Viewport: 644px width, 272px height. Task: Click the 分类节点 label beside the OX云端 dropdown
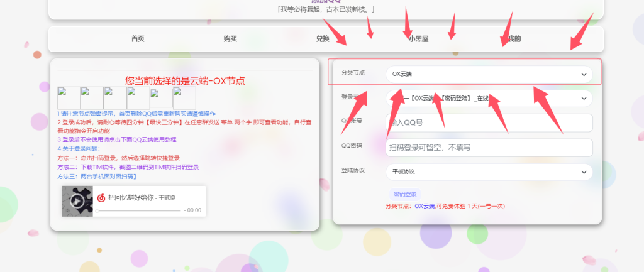[x=353, y=73]
